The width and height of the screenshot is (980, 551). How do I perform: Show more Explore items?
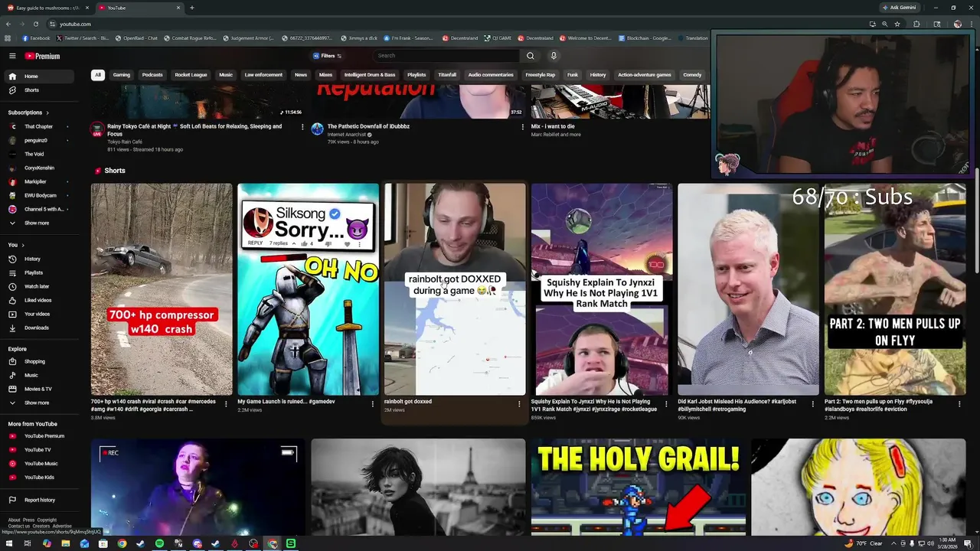(x=40, y=403)
